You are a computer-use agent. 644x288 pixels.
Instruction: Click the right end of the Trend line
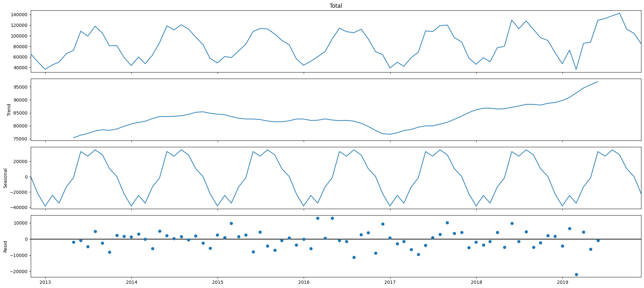tap(598, 82)
